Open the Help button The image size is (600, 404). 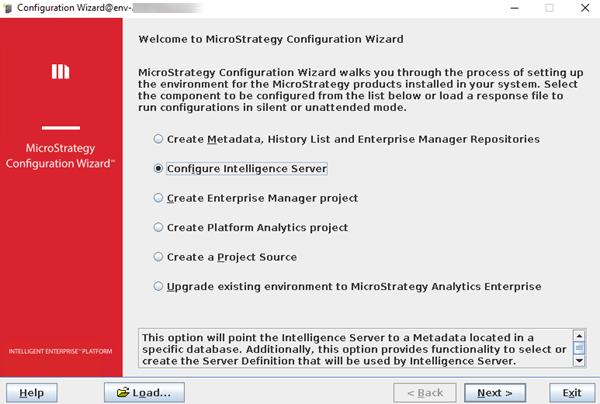click(x=32, y=393)
